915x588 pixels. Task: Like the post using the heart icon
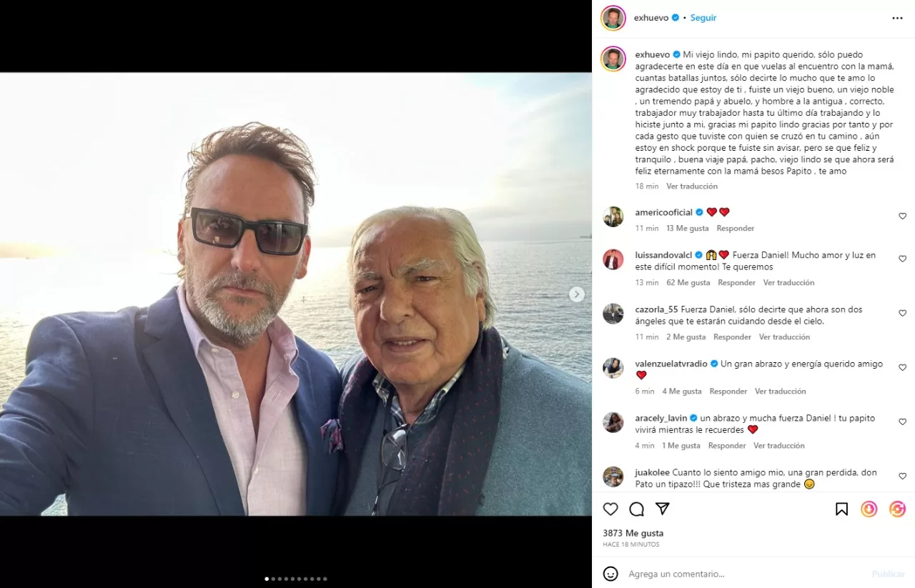(x=610, y=509)
